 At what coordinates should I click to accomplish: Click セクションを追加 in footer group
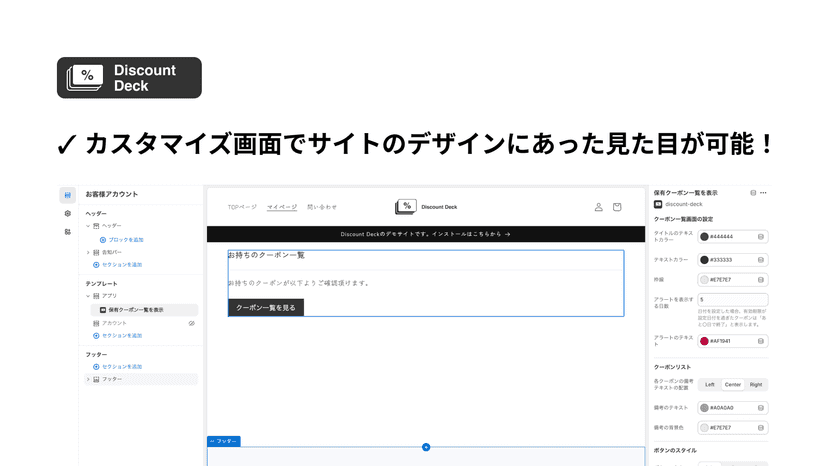click(x=117, y=367)
